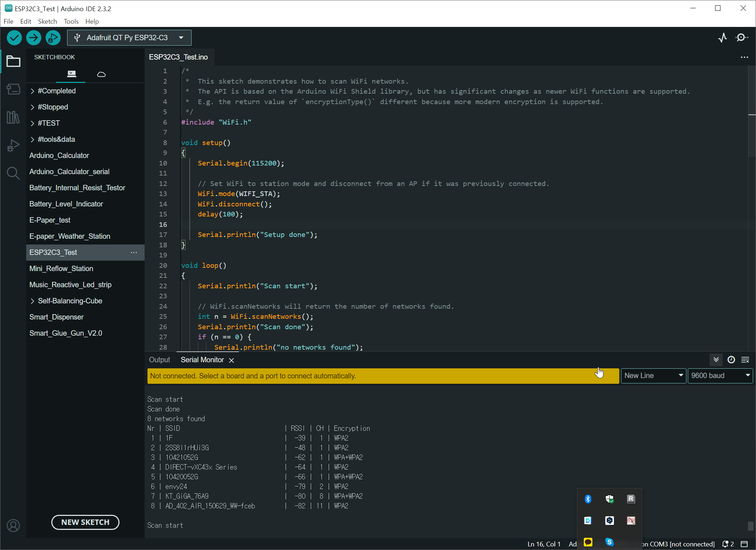Click the KakaoTalk yellow chat tray icon
756x550 pixels.
coord(588,542)
